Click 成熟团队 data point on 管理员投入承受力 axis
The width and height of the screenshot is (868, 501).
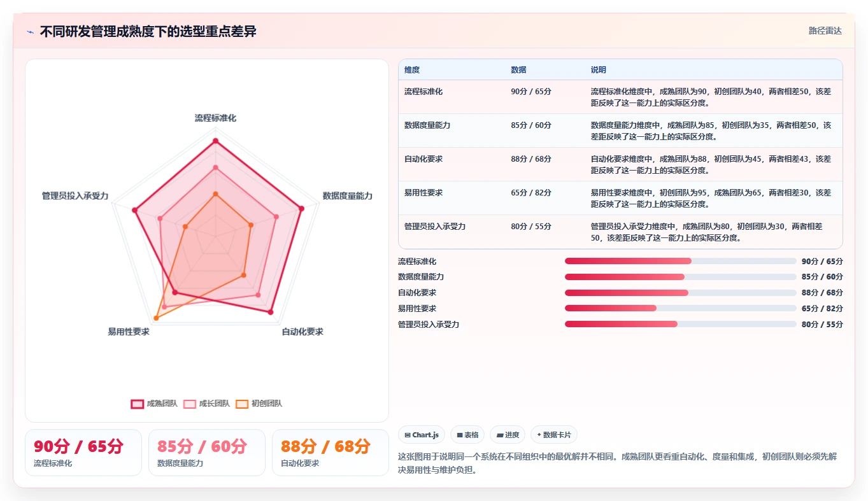coord(134,210)
